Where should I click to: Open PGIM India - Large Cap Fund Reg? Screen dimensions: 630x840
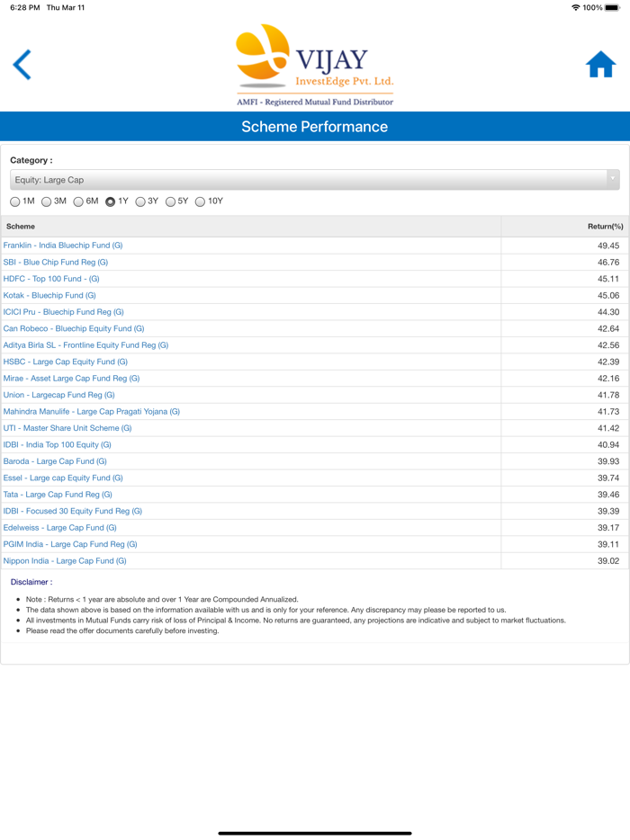pyautogui.click(x=70, y=544)
